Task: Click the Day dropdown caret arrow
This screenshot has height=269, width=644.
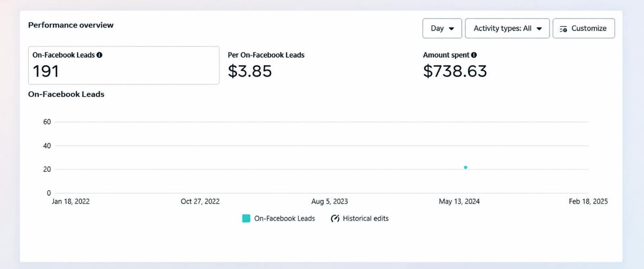Action: (x=451, y=29)
